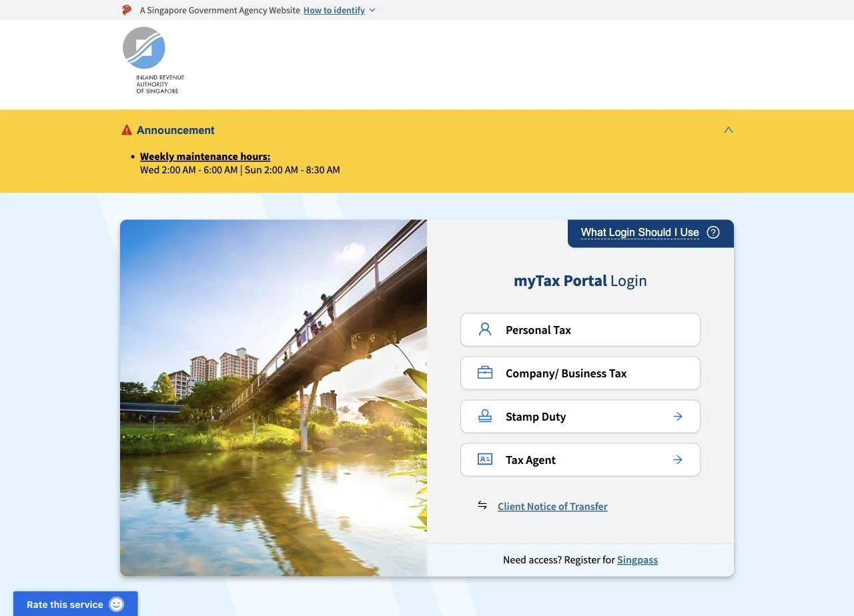The image size is (854, 616).
Task: Click the red lion government crest icon
Action: 127,10
